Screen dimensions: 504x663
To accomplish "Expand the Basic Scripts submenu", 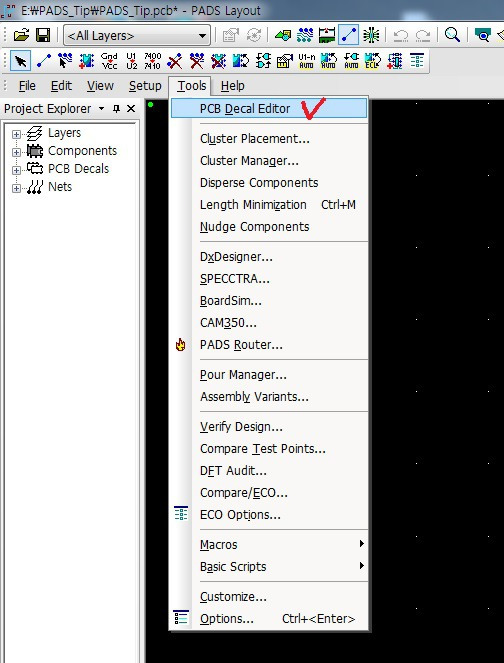I will coord(269,567).
